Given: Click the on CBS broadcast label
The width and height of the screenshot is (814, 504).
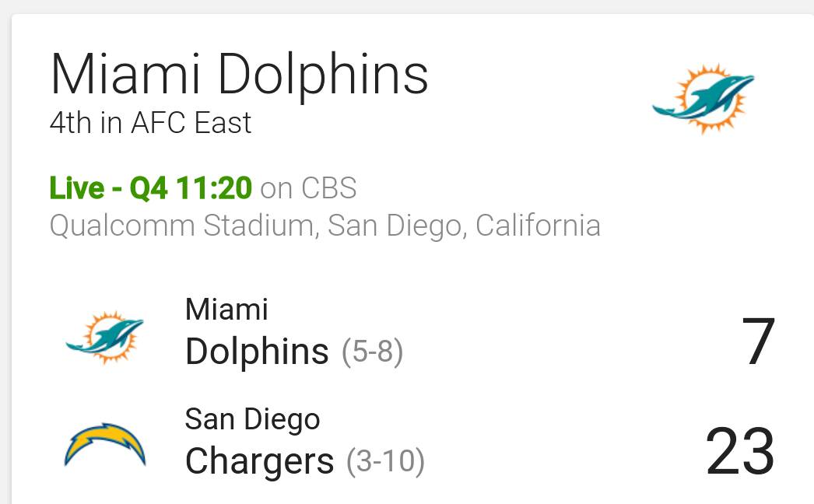Looking at the screenshot, I should 308,188.
